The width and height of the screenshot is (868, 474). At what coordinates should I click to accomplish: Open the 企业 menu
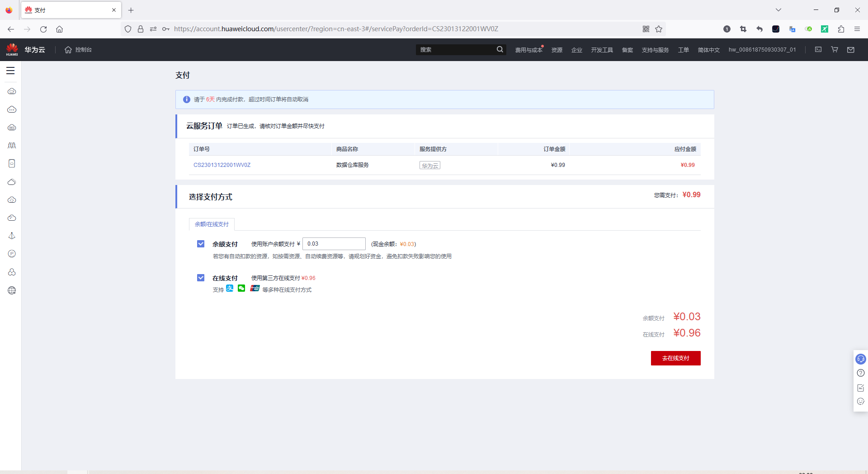click(577, 50)
